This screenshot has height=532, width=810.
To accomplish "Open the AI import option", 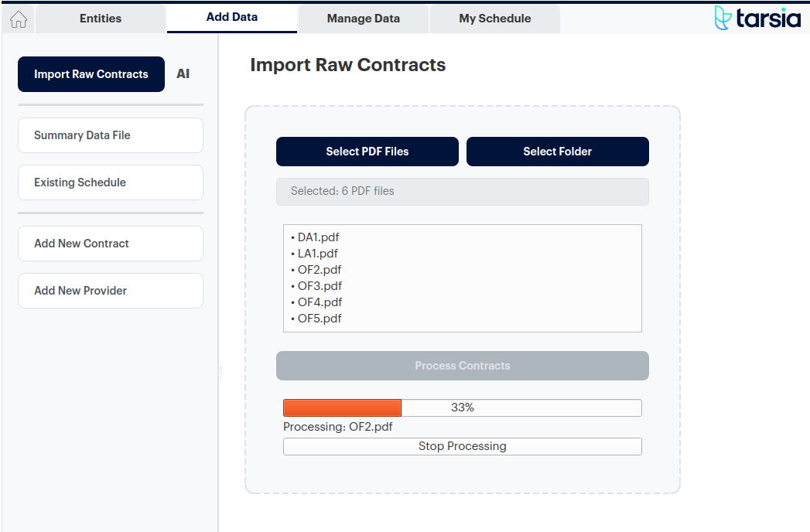I will [x=183, y=73].
